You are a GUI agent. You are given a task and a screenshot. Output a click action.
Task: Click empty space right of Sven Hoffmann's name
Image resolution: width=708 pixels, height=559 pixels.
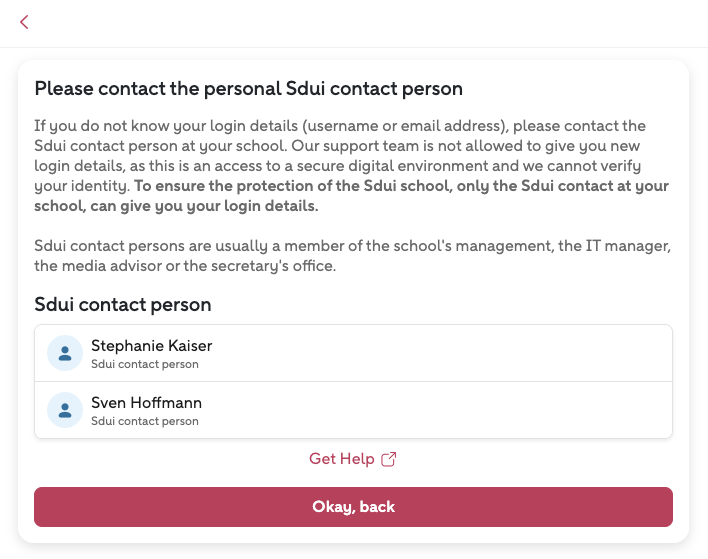click(x=450, y=410)
